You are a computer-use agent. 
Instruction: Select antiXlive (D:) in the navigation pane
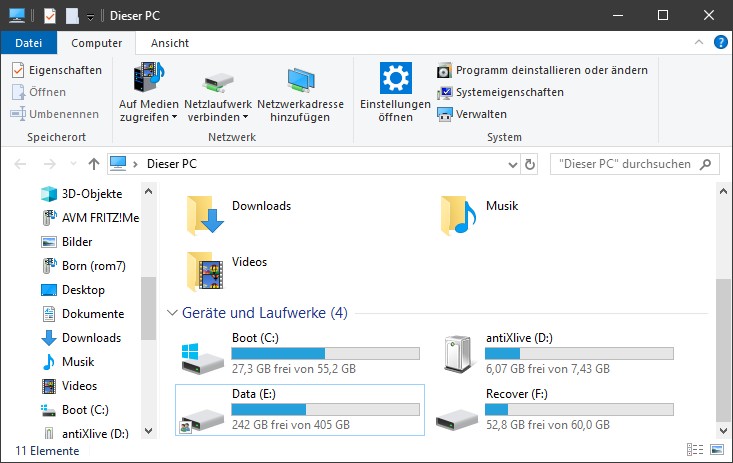tap(86, 434)
